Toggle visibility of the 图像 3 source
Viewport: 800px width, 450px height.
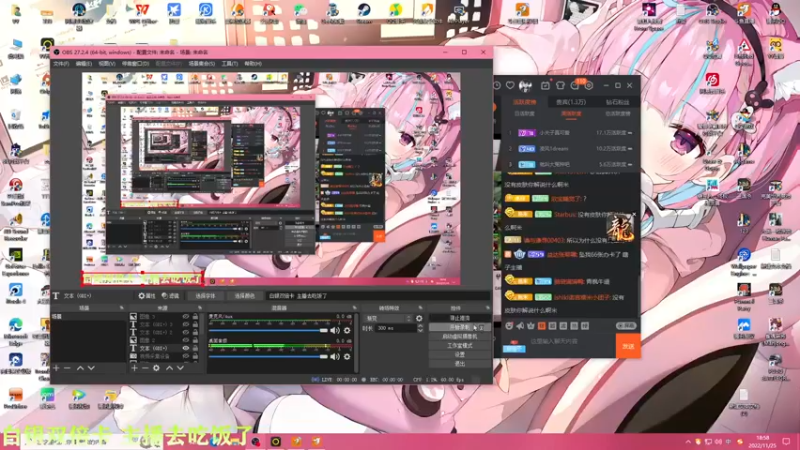[186, 317]
